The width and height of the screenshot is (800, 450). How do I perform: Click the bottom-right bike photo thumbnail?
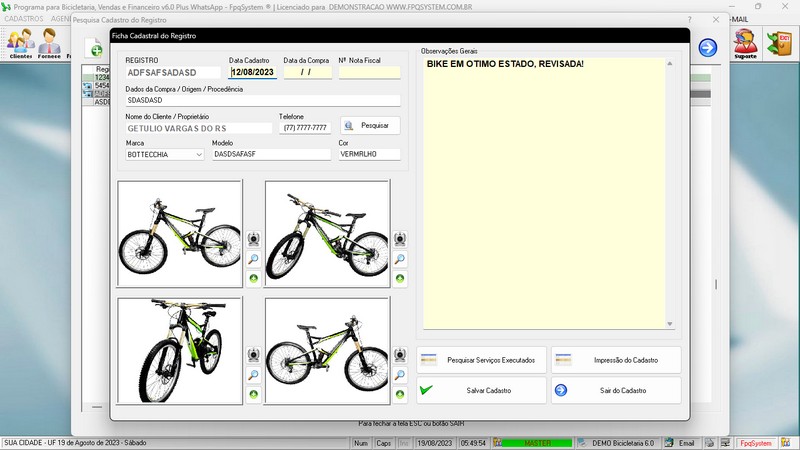[327, 351]
